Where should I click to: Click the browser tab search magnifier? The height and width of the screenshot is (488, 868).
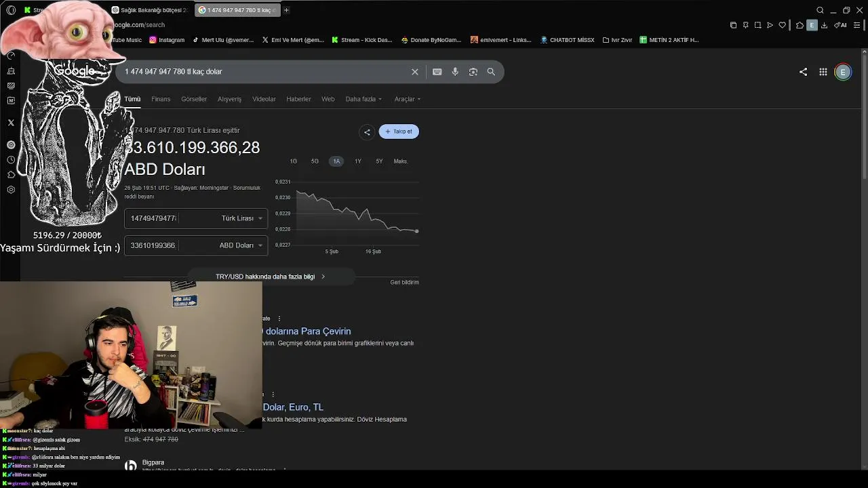coord(820,10)
